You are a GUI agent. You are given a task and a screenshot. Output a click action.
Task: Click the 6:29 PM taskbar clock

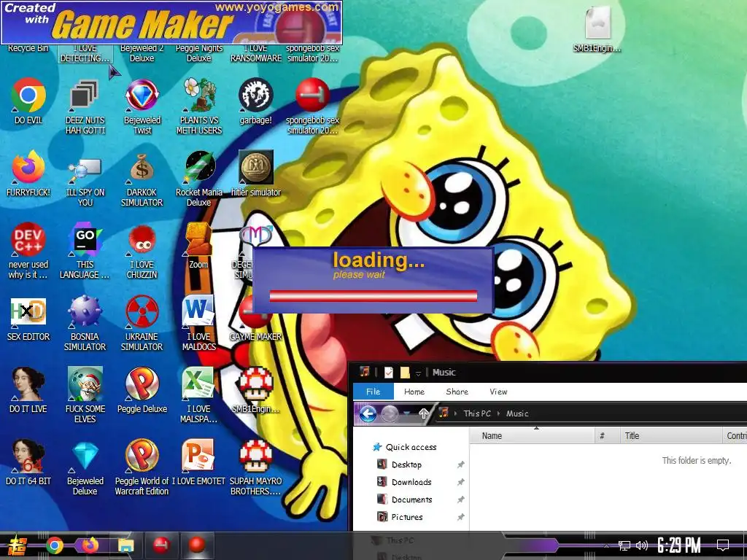[x=679, y=545]
